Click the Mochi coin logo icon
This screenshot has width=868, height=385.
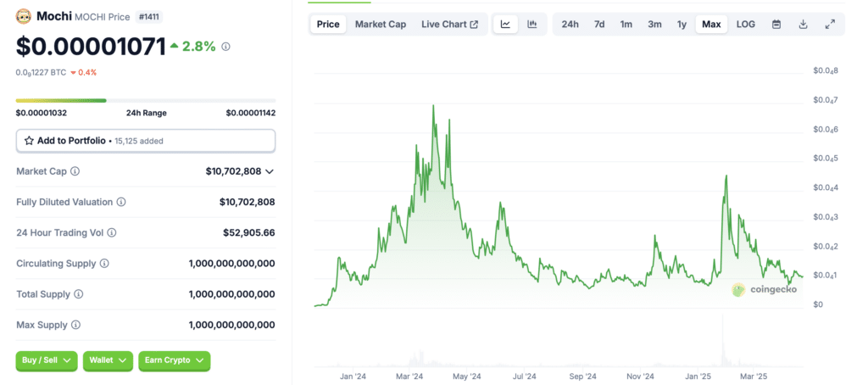23,16
